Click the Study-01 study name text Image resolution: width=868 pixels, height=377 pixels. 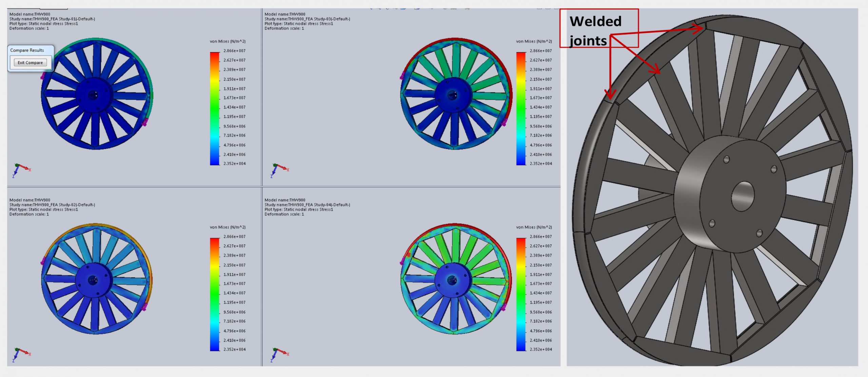(x=52, y=19)
